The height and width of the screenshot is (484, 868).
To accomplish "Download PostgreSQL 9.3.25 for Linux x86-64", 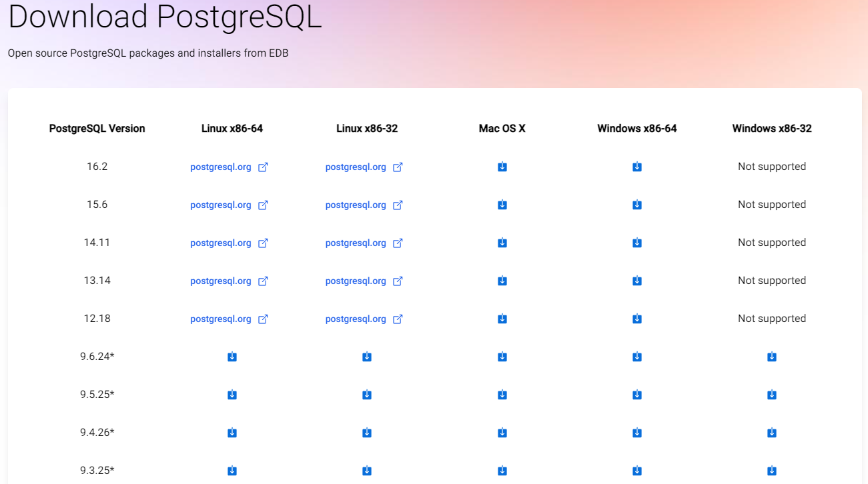I will coord(232,471).
